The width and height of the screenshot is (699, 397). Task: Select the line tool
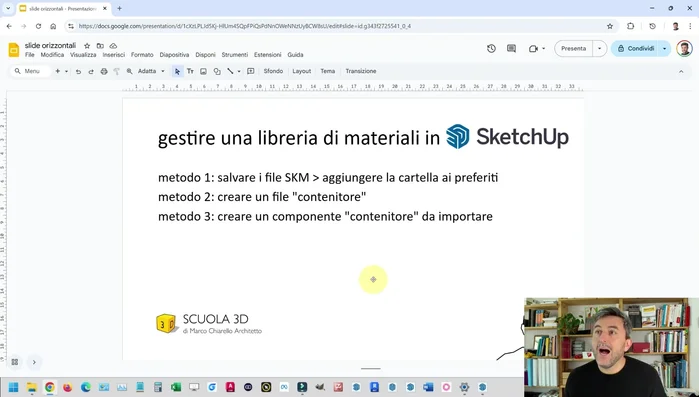(230, 71)
